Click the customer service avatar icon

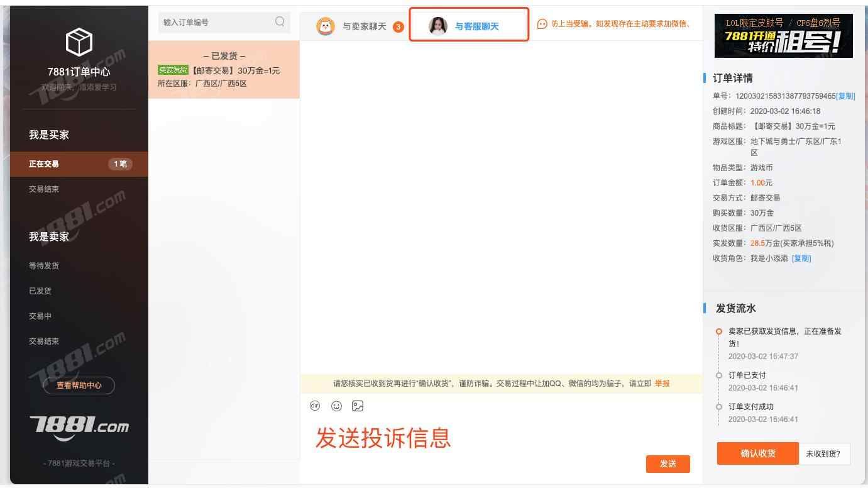coord(438,26)
